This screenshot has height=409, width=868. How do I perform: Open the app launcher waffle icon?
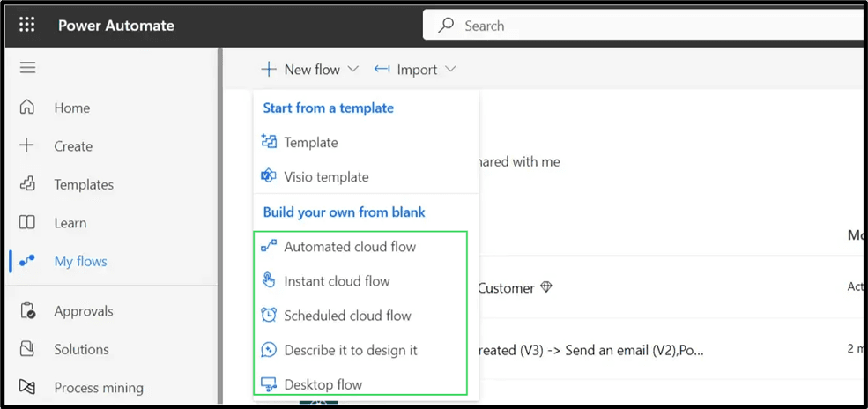(x=26, y=25)
